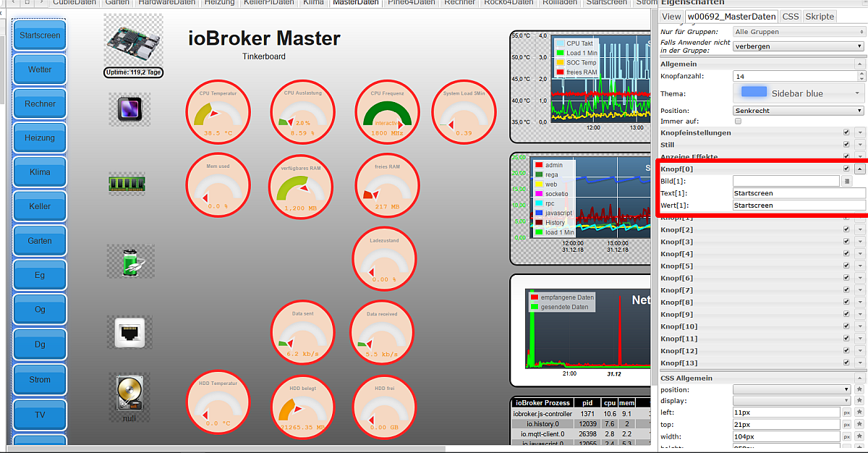Select the freies RAM gauge widget
Image resolution: width=868 pixels, height=453 pixels.
[387, 186]
